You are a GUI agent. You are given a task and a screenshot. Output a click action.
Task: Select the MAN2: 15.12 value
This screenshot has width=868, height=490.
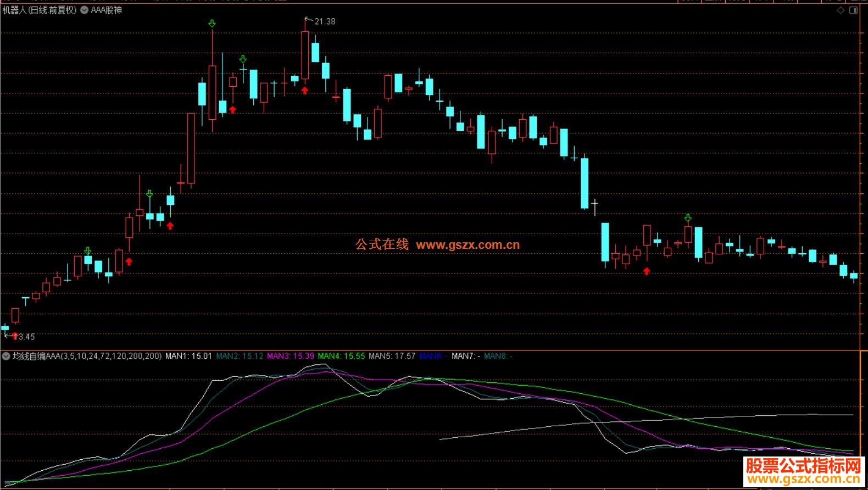(240, 356)
